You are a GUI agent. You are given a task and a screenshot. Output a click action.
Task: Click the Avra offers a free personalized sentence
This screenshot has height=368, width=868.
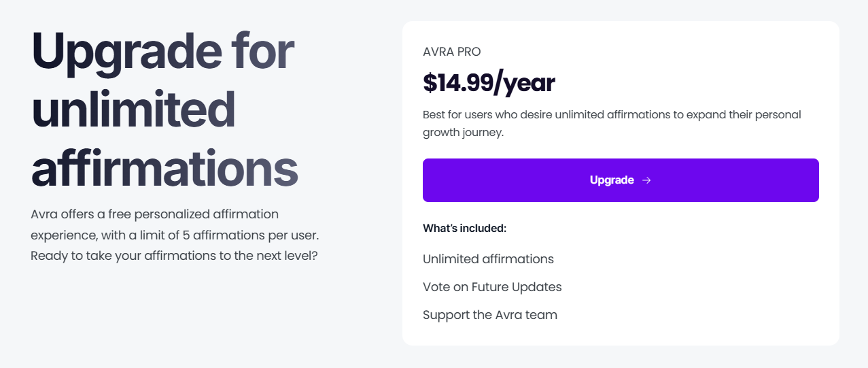pyautogui.click(x=155, y=214)
